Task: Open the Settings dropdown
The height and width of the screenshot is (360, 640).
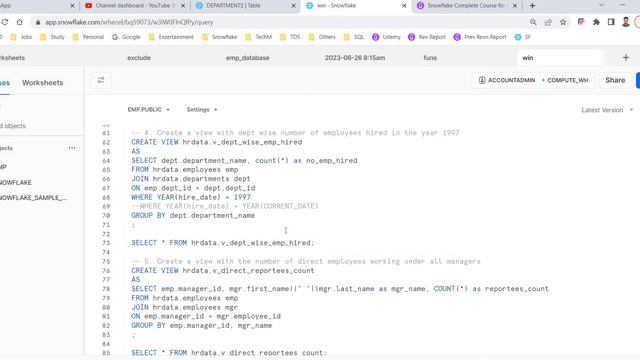Action: (202, 109)
